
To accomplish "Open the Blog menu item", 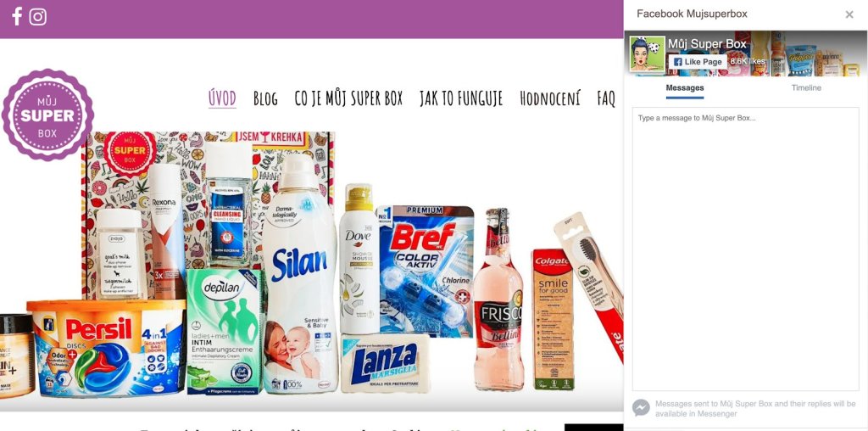I will tap(265, 98).
